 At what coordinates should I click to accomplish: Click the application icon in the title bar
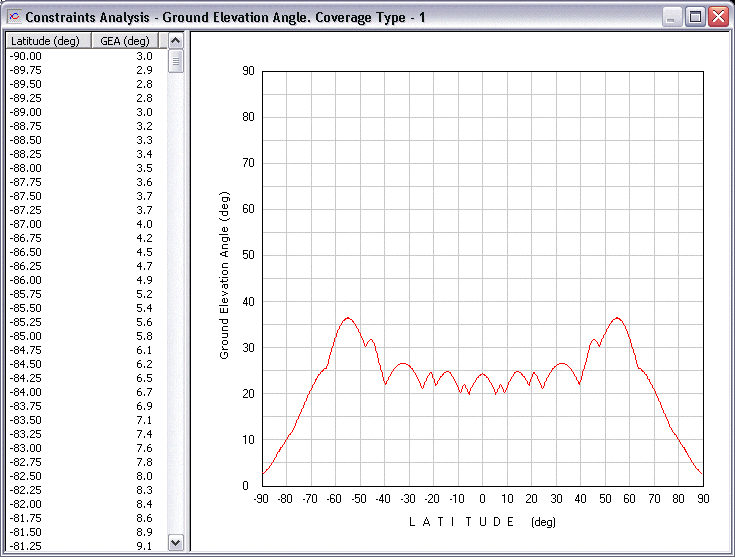point(13,17)
